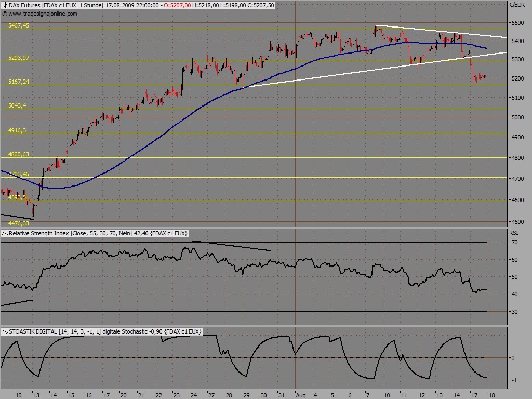Click the €/EUR currency label on price axis
Viewport: 532px width, 399px height.
point(517,5)
